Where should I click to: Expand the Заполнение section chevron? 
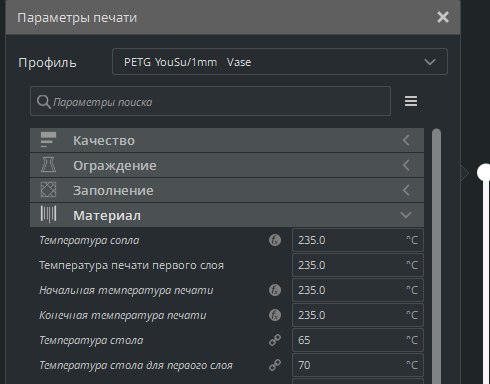click(x=406, y=190)
